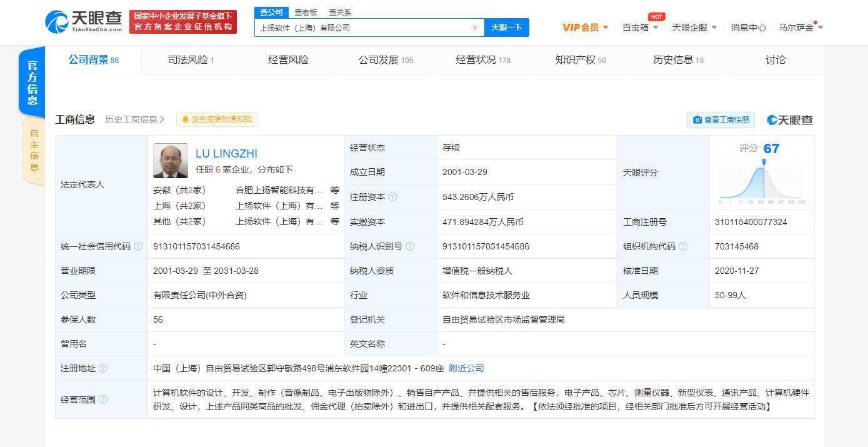Click the 成立日期 value 2001-03-29

tap(466, 172)
